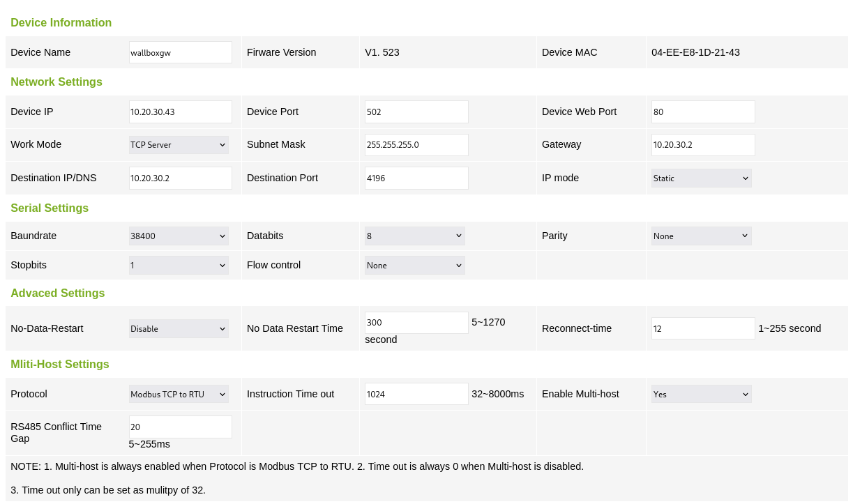Click the Instruction Time out field
853x504 pixels.
coord(416,394)
